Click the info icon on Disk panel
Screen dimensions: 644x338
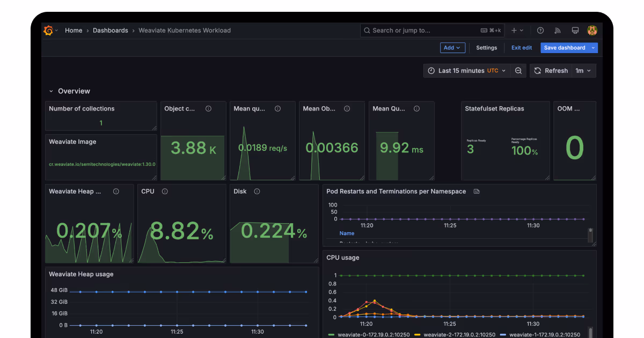click(x=257, y=192)
